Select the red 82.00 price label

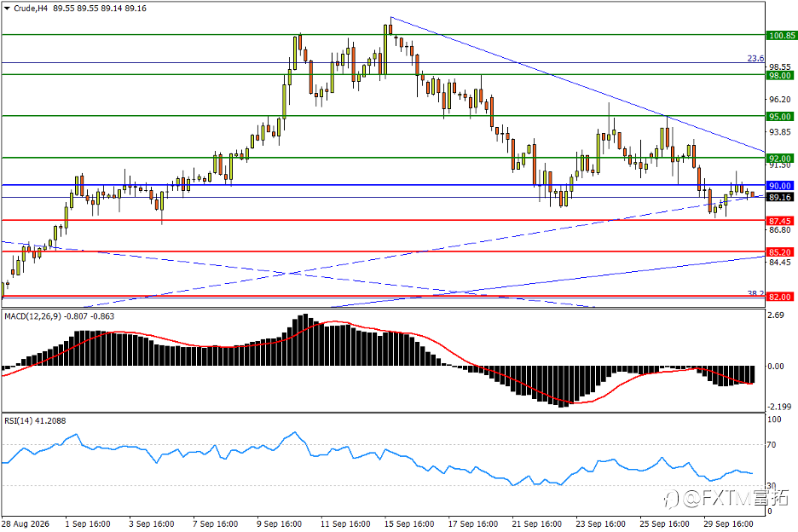tap(780, 297)
